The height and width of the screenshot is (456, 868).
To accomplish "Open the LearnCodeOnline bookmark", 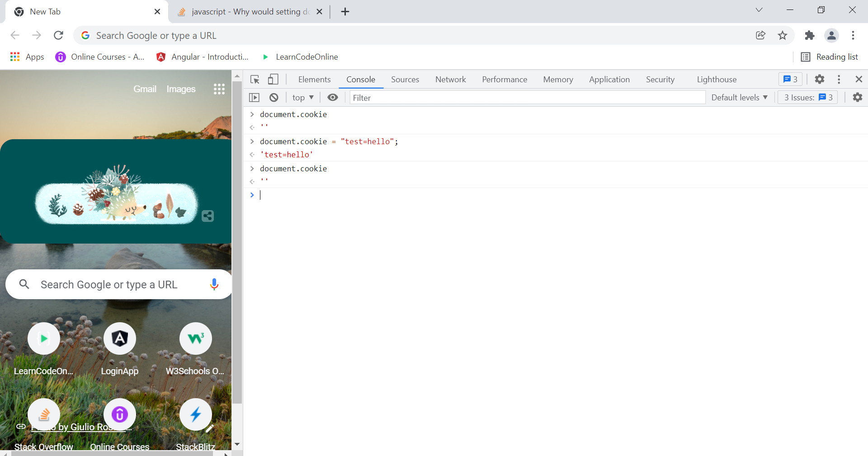I will click(x=300, y=57).
